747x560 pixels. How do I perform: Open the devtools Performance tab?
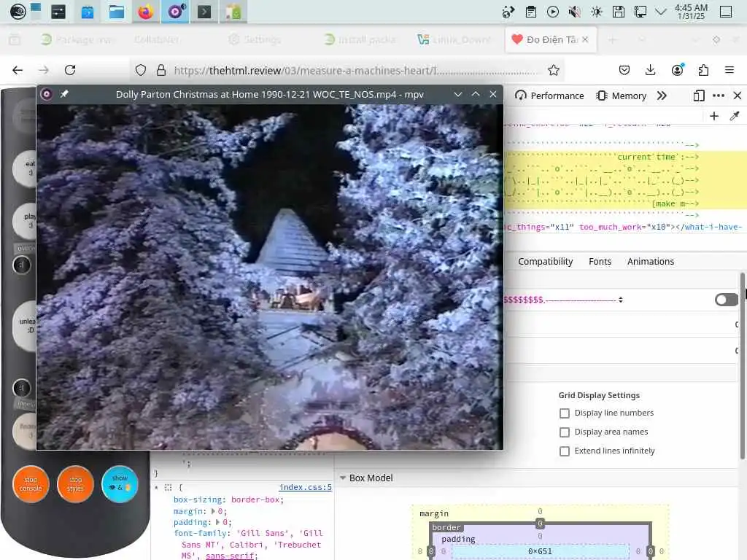pyautogui.click(x=549, y=96)
